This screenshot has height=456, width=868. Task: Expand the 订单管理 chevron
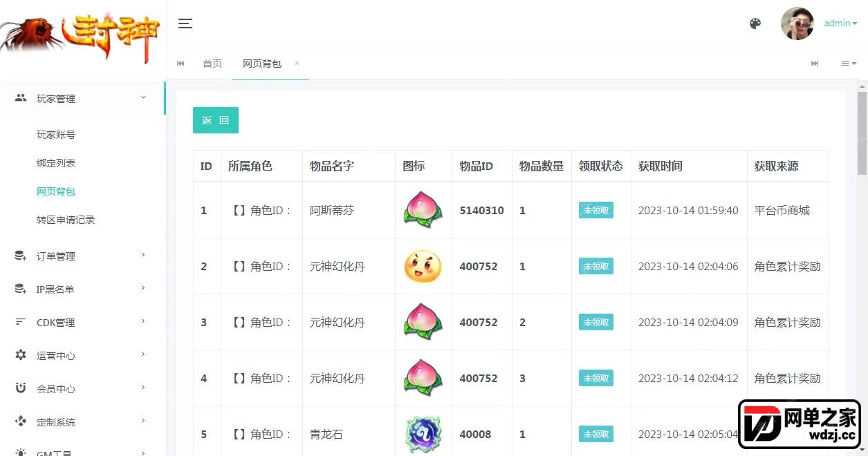tap(144, 255)
